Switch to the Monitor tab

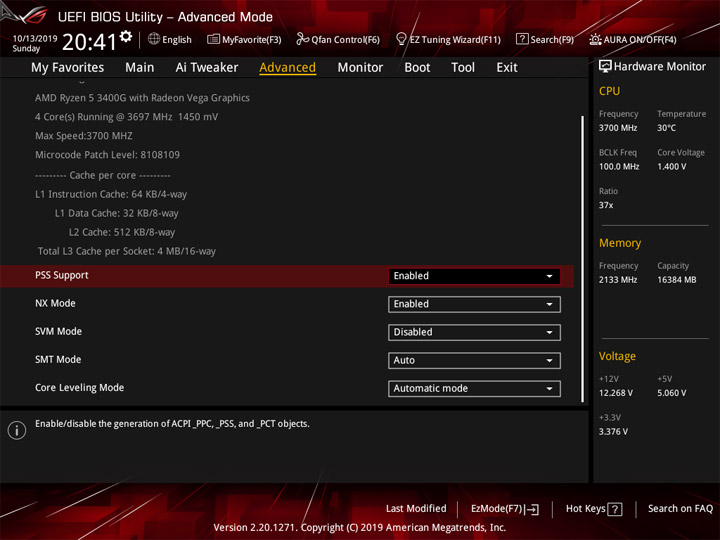click(360, 68)
